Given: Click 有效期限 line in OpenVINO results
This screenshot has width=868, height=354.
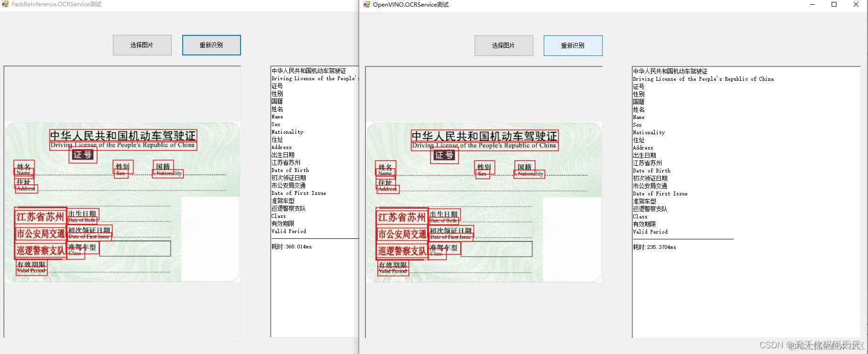Looking at the screenshot, I should (644, 224).
